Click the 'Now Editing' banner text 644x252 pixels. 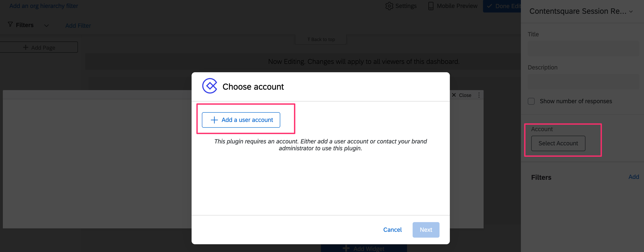click(364, 61)
